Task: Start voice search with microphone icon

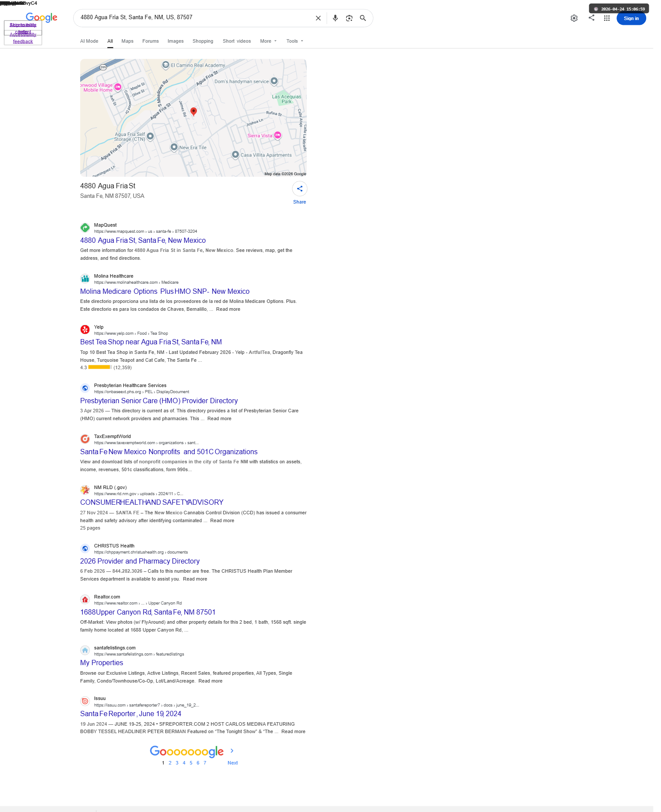Action: pos(335,18)
